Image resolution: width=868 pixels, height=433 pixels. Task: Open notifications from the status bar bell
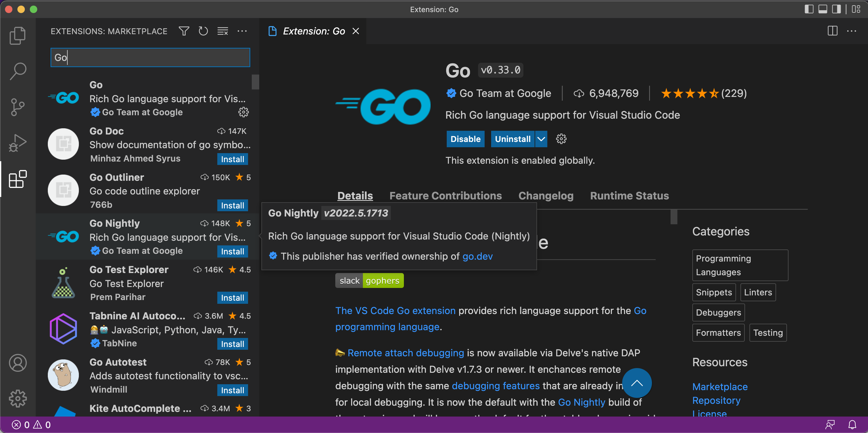[852, 425]
